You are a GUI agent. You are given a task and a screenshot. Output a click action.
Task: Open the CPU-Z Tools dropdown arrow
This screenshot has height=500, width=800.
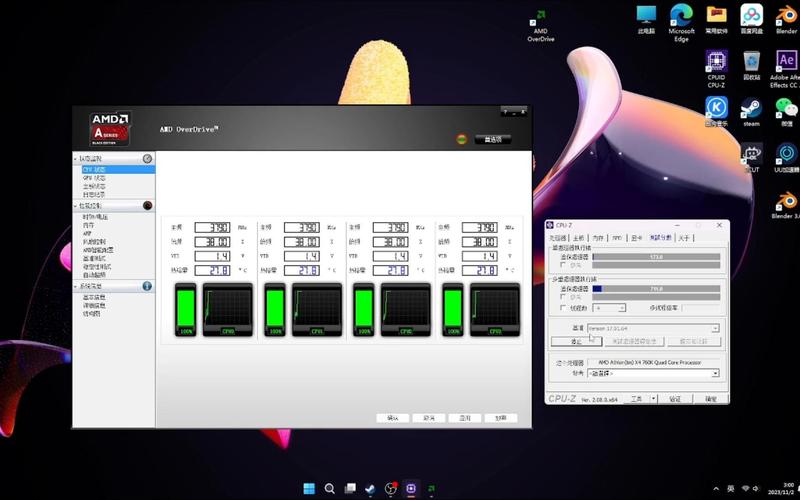point(654,399)
